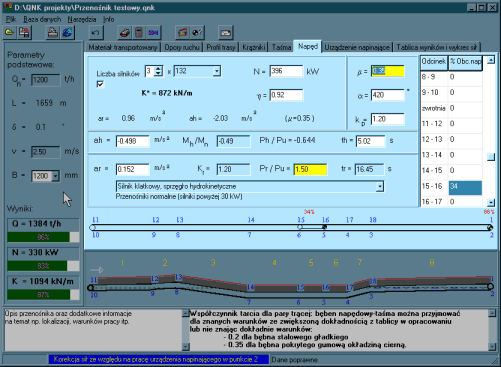This screenshot has width=501, height=367.
Task: Click the open file folder icon
Action: click(10, 33)
